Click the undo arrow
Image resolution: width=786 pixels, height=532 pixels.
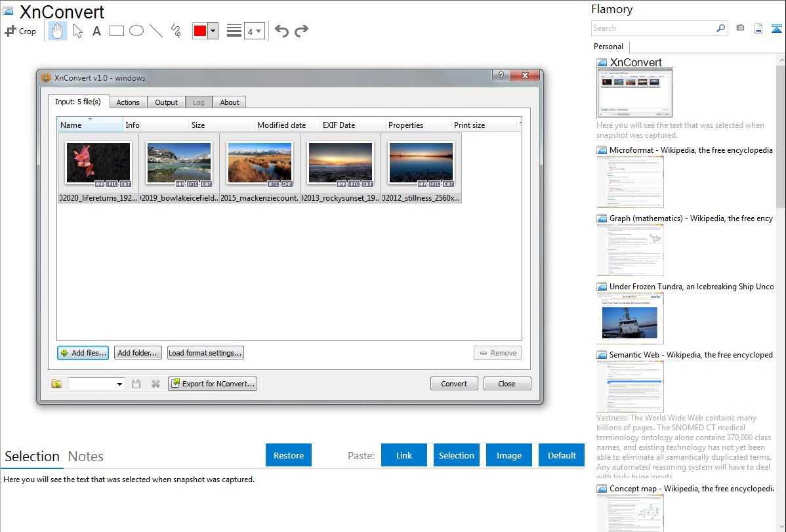pyautogui.click(x=281, y=31)
